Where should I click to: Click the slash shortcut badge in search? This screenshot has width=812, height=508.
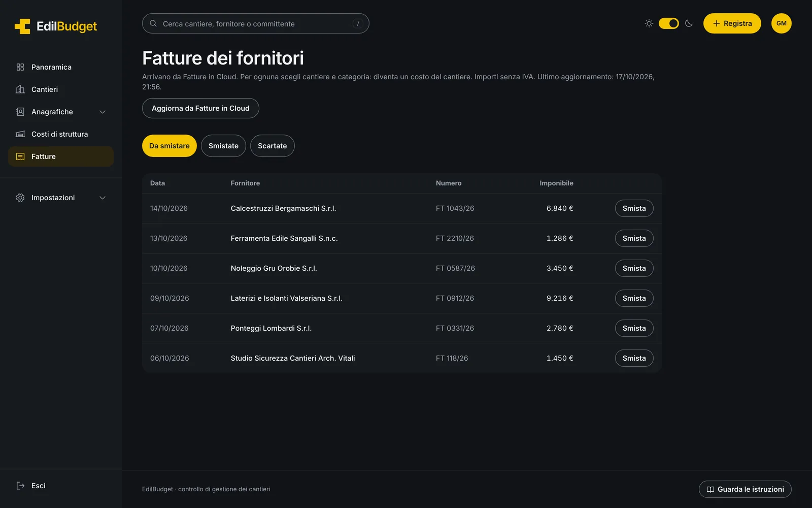coord(358,23)
